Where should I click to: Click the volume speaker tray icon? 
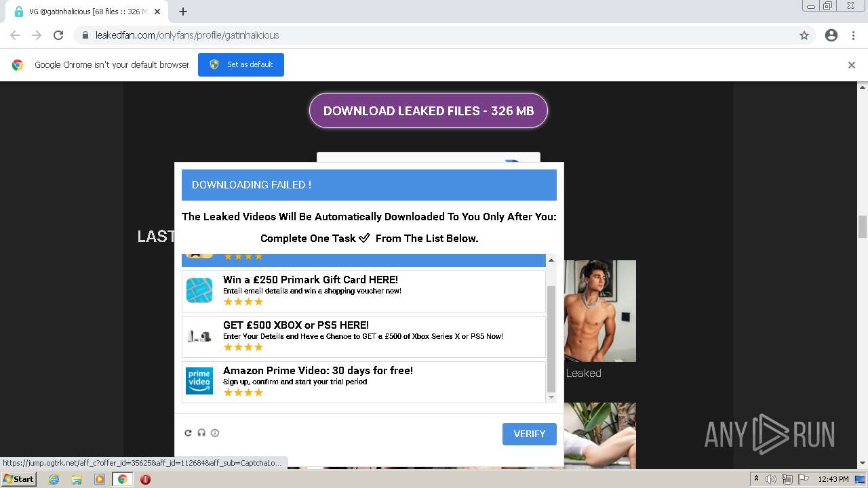pyautogui.click(x=771, y=479)
